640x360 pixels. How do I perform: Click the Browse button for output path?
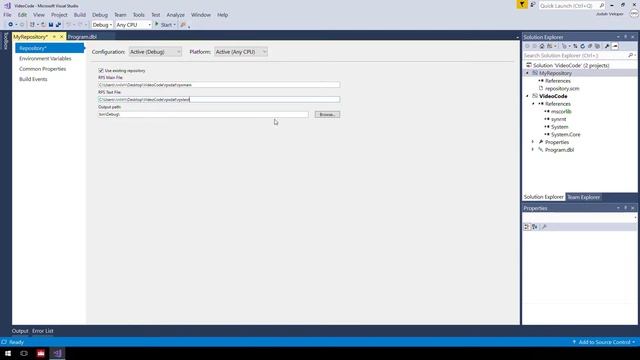pyautogui.click(x=327, y=115)
